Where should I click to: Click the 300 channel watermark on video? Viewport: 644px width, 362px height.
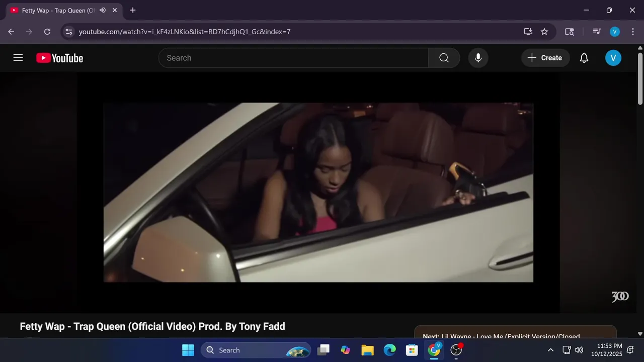(620, 297)
